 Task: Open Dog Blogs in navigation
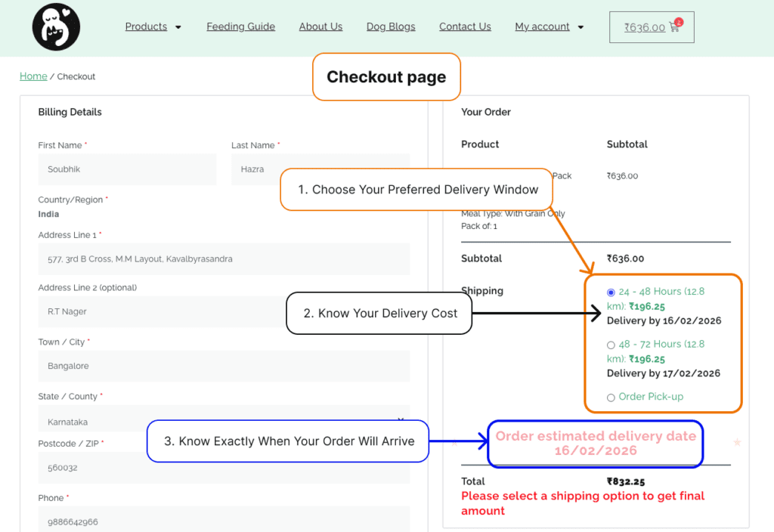(391, 26)
